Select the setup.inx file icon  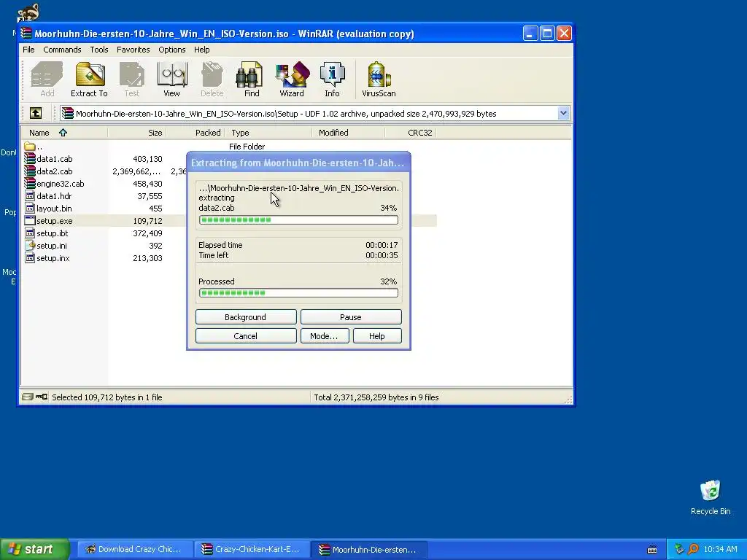tap(29, 257)
